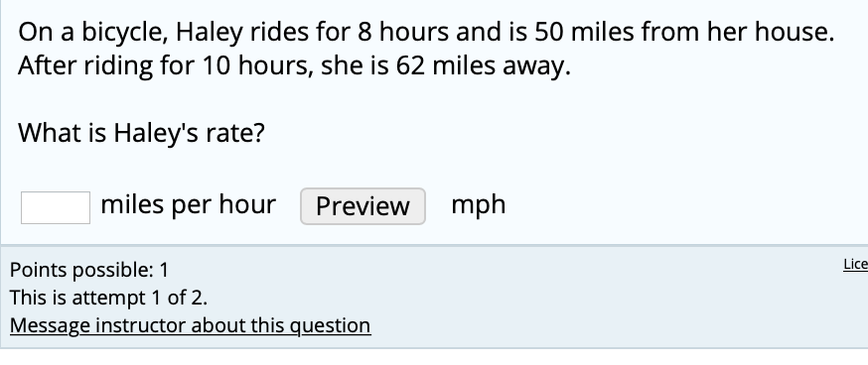Click '8 hours' in the first sentence
Screen dimensions: 868x365
click(x=403, y=32)
